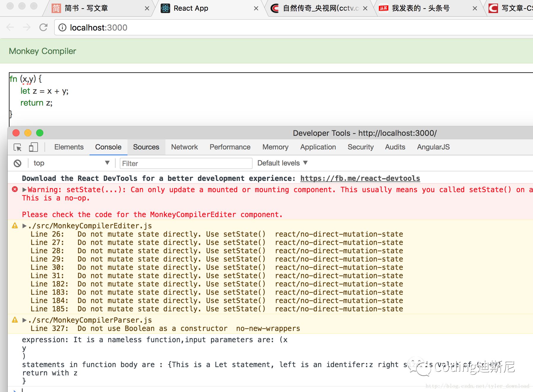Expand the MonkeyCompilerParser.js warning group

click(25, 320)
